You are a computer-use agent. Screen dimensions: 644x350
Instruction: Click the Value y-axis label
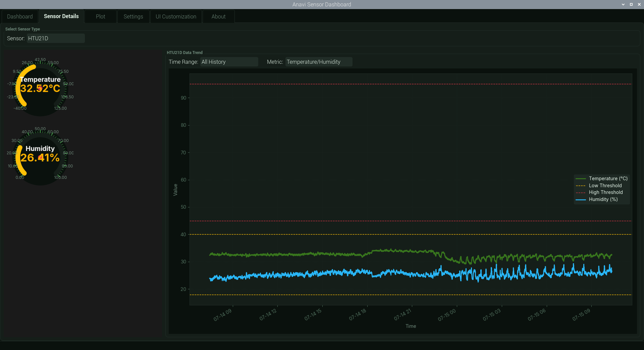coord(175,190)
